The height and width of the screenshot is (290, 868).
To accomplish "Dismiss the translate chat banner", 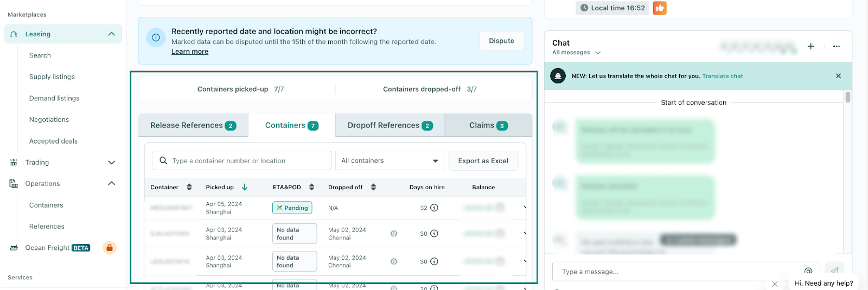I will [x=838, y=76].
